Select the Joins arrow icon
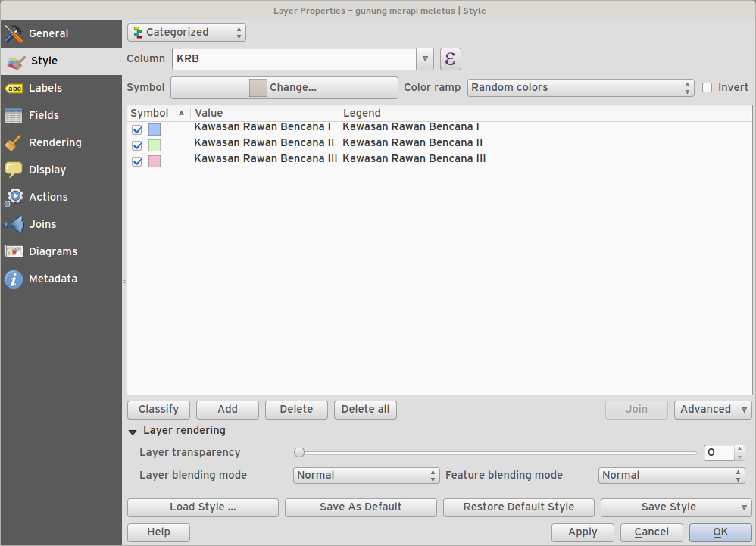 pyautogui.click(x=14, y=225)
